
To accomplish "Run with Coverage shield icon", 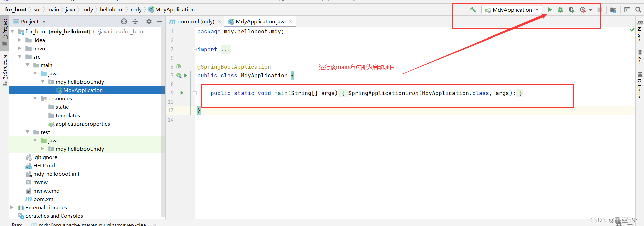I will click(571, 10).
